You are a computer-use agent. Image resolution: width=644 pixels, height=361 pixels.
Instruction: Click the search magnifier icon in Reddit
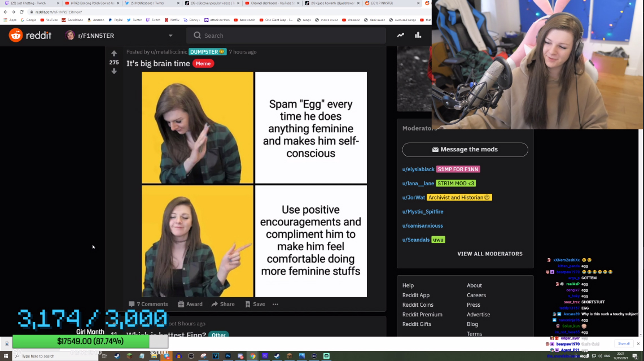(197, 36)
